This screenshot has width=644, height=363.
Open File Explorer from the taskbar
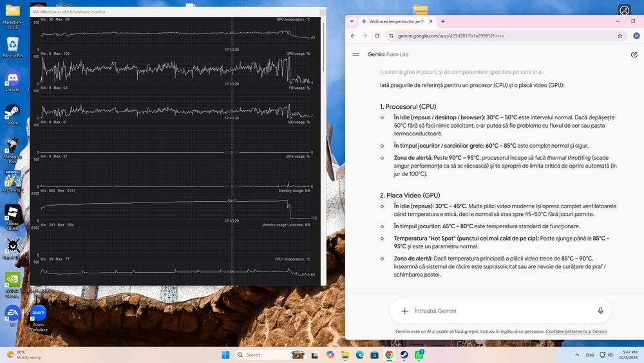click(x=345, y=355)
